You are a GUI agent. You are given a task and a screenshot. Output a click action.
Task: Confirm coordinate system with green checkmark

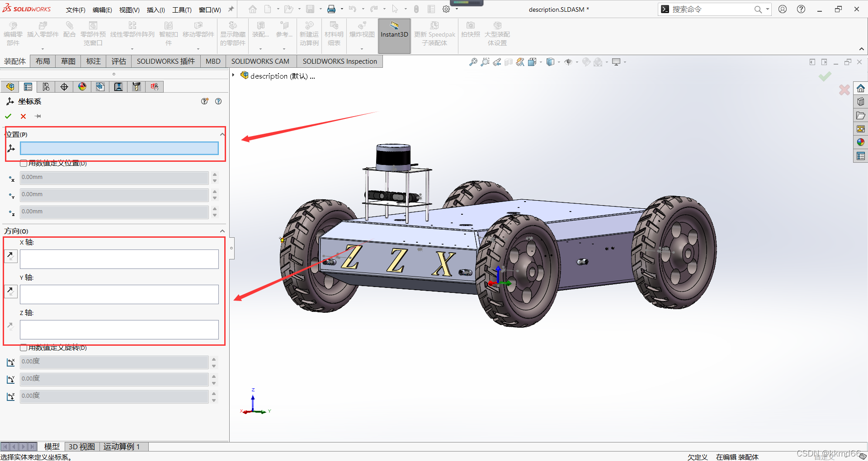coord(8,116)
